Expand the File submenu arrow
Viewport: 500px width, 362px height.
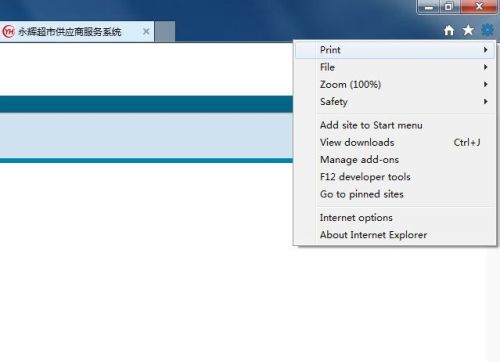coord(486,67)
